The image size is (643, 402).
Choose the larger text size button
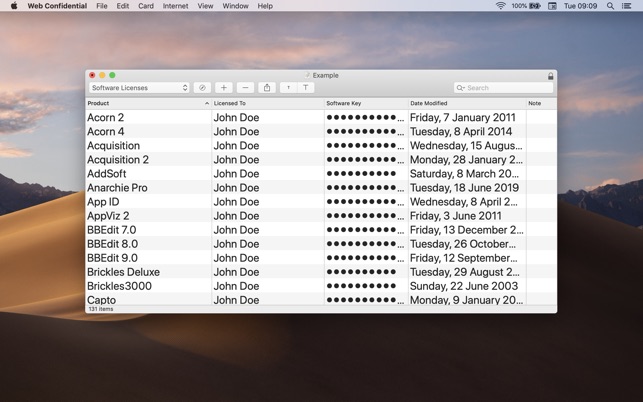[306, 88]
